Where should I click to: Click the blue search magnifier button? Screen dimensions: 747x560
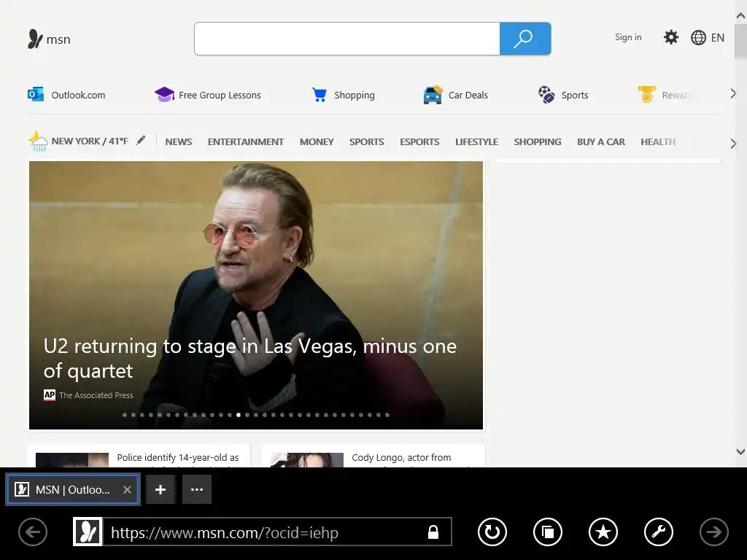(x=525, y=39)
